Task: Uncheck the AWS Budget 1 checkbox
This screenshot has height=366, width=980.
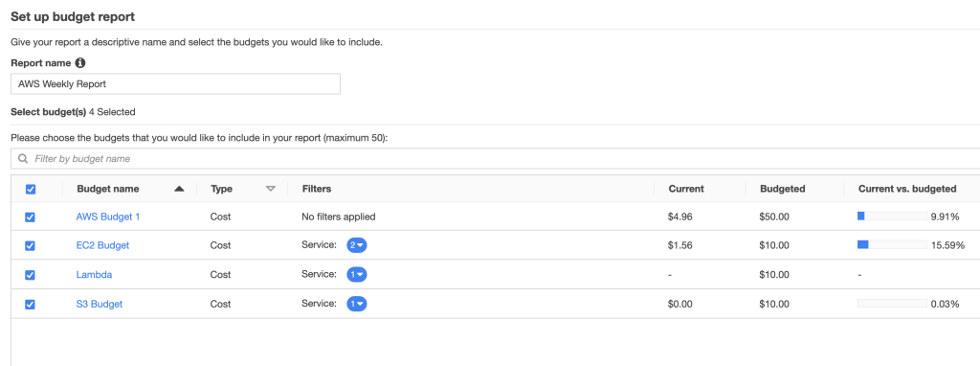Action: [30, 217]
